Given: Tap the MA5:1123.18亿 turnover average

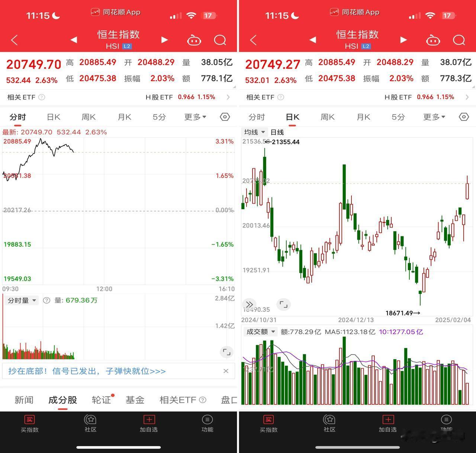Looking at the screenshot, I should 350,332.
